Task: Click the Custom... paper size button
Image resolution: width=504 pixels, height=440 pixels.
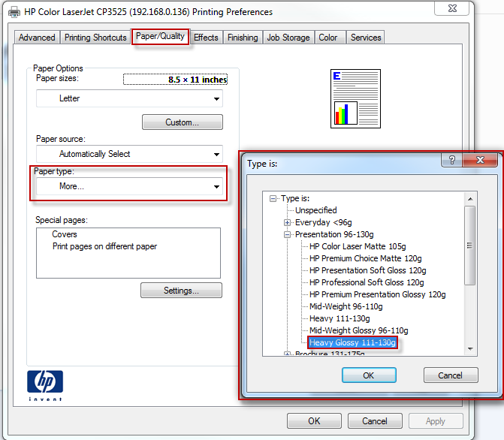Action: pos(183,122)
